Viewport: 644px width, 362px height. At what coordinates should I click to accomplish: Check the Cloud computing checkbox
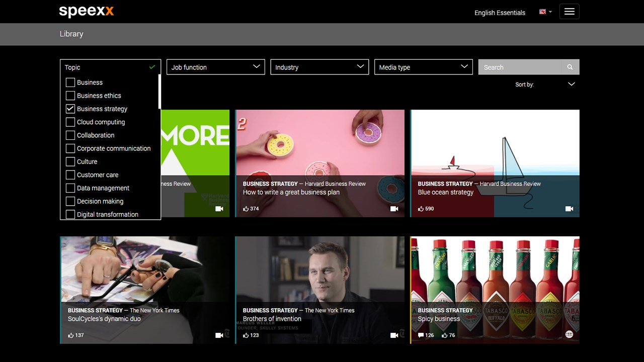[70, 122]
